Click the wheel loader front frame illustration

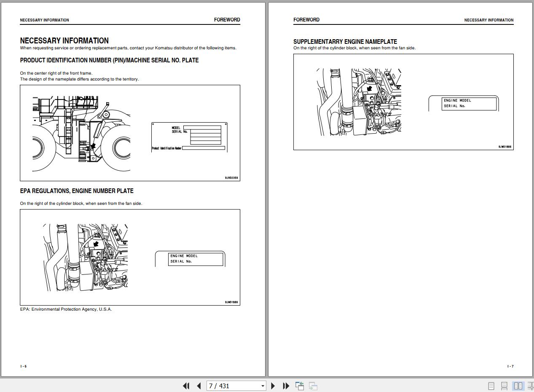[81, 133]
